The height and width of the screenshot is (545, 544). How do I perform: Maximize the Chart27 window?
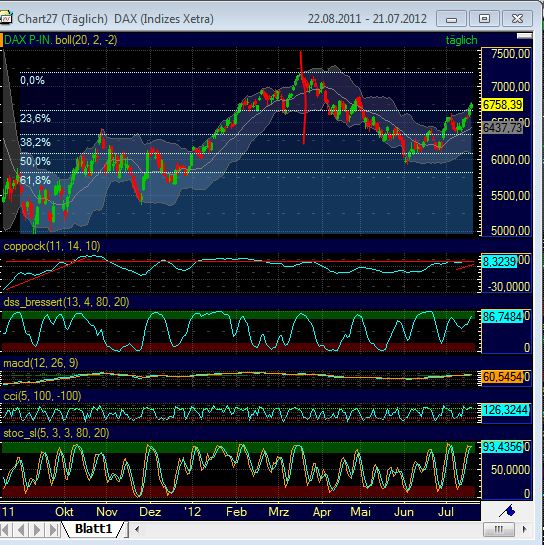(x=484, y=18)
